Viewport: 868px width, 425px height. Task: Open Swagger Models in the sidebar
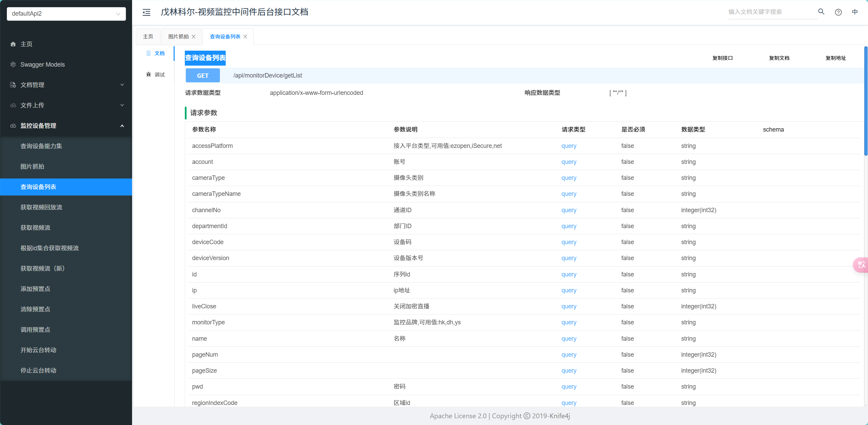(42, 64)
